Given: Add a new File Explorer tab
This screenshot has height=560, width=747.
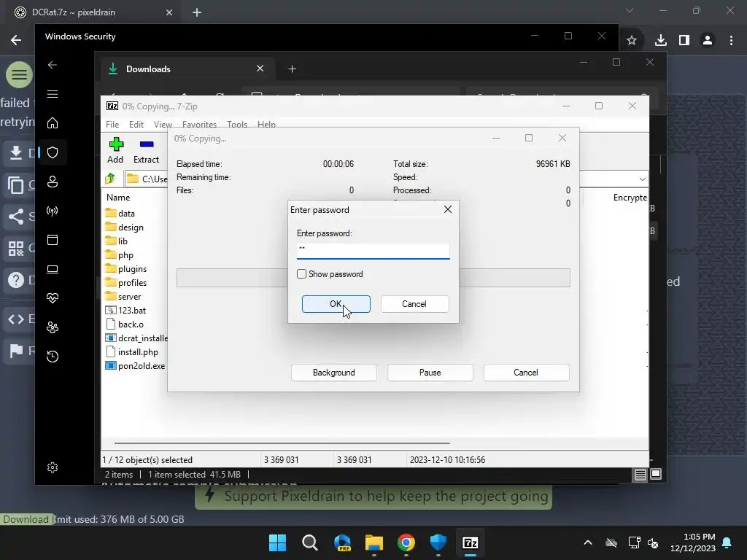Looking at the screenshot, I should 292,69.
